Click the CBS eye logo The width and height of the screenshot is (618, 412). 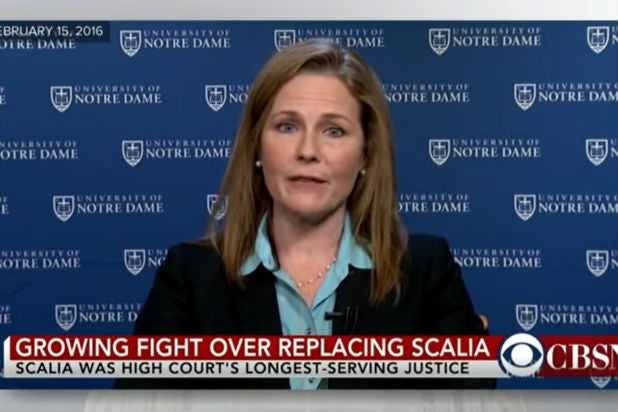[521, 355]
